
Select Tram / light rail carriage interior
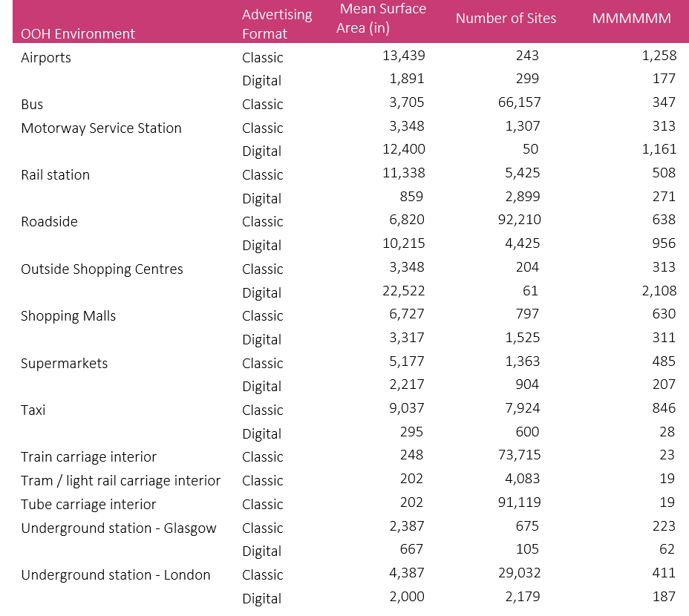tap(120, 481)
